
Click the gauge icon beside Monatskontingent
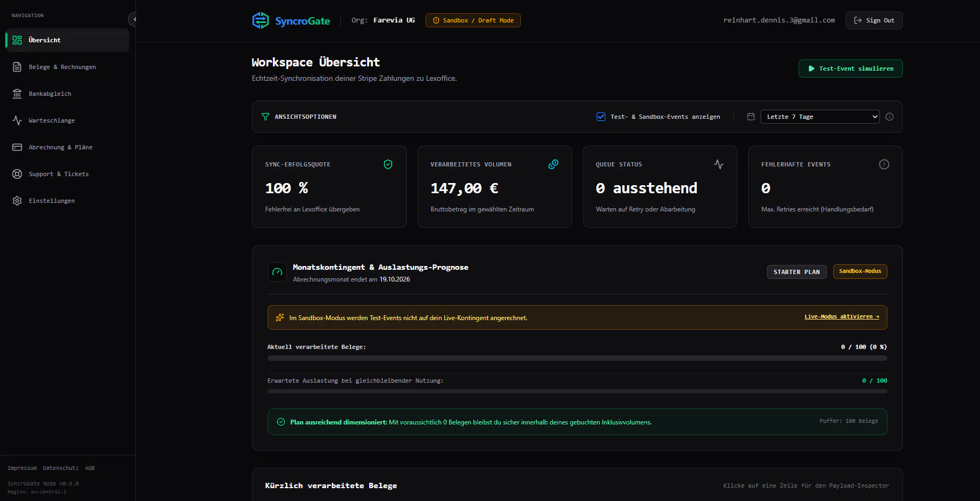(x=277, y=272)
